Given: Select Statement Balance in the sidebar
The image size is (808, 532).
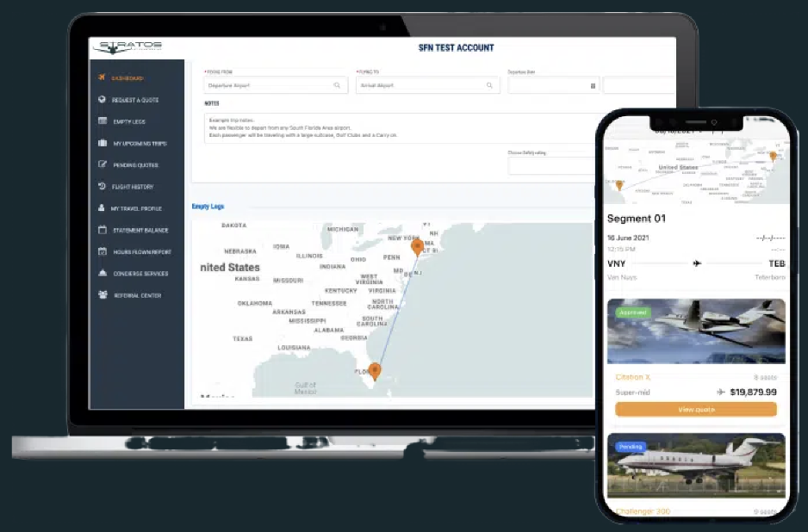Looking at the screenshot, I should click(x=140, y=231).
